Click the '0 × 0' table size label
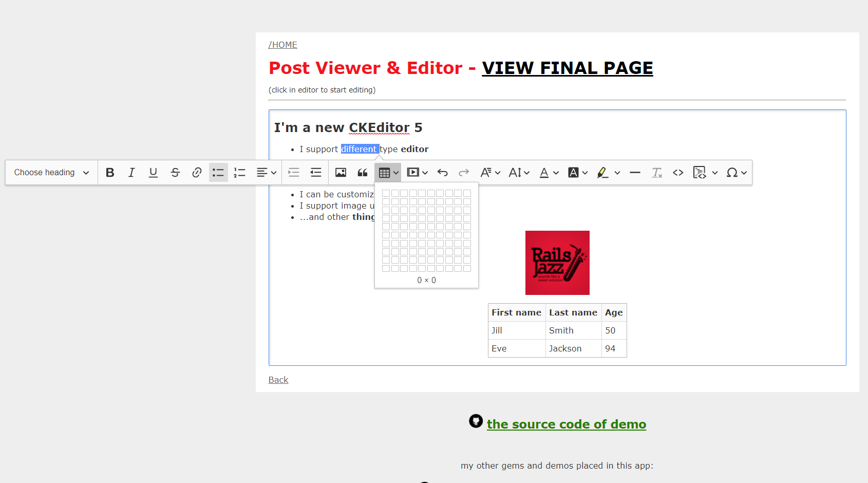 point(426,280)
